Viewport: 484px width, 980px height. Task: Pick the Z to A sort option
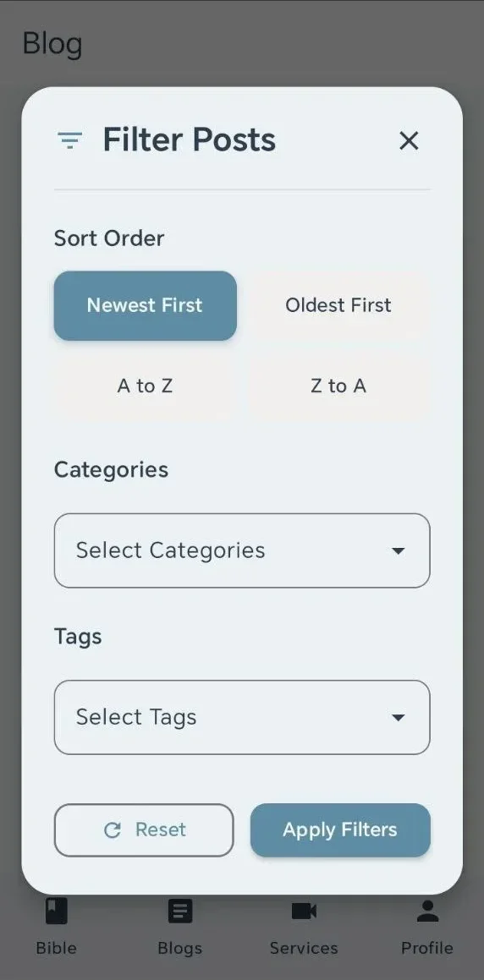[x=338, y=386]
